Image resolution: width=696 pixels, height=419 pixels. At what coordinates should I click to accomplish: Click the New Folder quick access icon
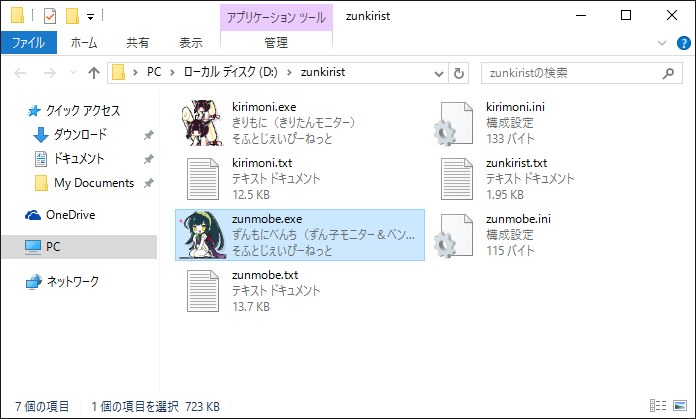point(72,16)
